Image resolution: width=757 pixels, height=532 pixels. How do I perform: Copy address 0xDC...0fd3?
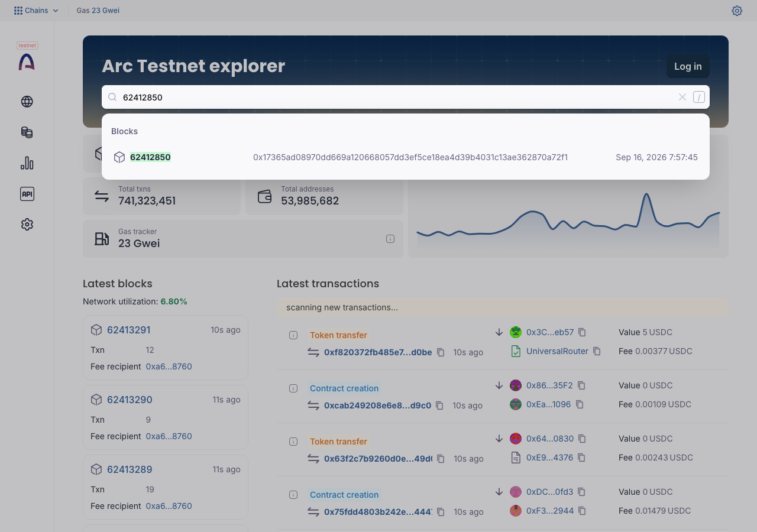pos(582,492)
